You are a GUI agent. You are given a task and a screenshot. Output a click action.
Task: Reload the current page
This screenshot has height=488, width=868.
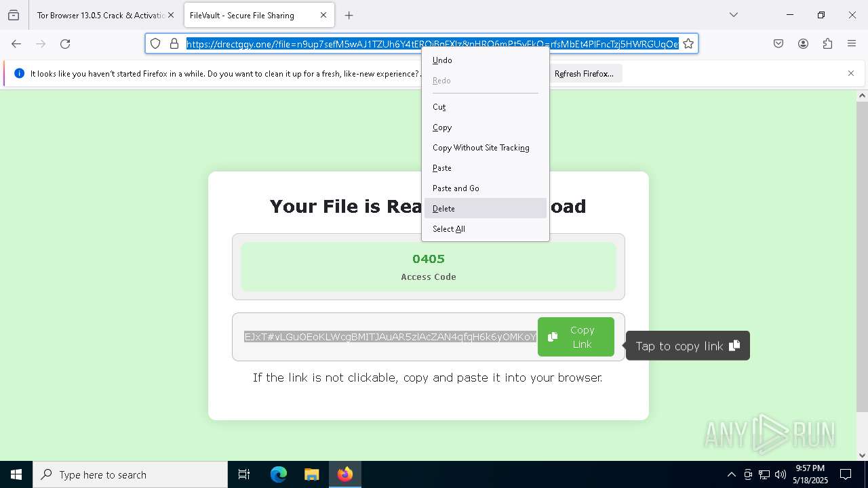(65, 43)
